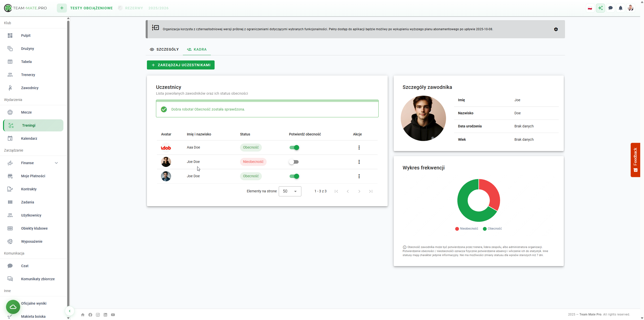
Task: Open actions menu for Aaa Doe
Action: pyautogui.click(x=359, y=148)
